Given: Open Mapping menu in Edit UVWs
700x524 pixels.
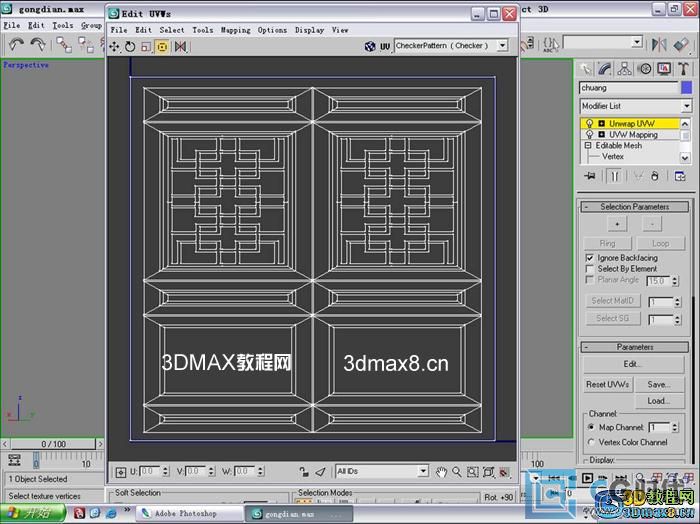Looking at the screenshot, I should tap(235, 30).
